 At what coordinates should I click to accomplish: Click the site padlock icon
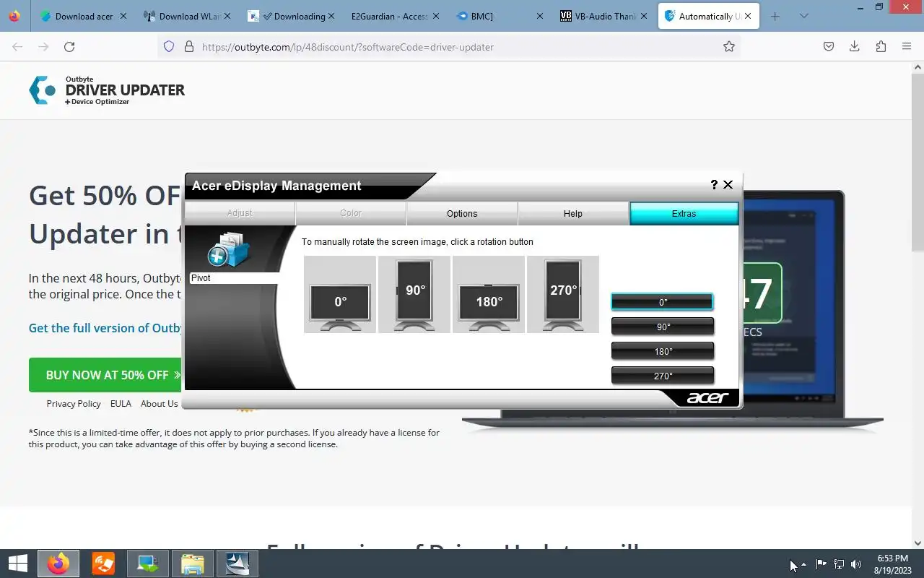click(189, 46)
